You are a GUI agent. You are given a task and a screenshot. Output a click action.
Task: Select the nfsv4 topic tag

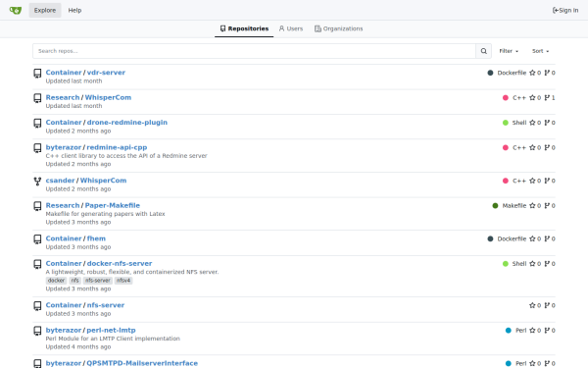click(123, 281)
